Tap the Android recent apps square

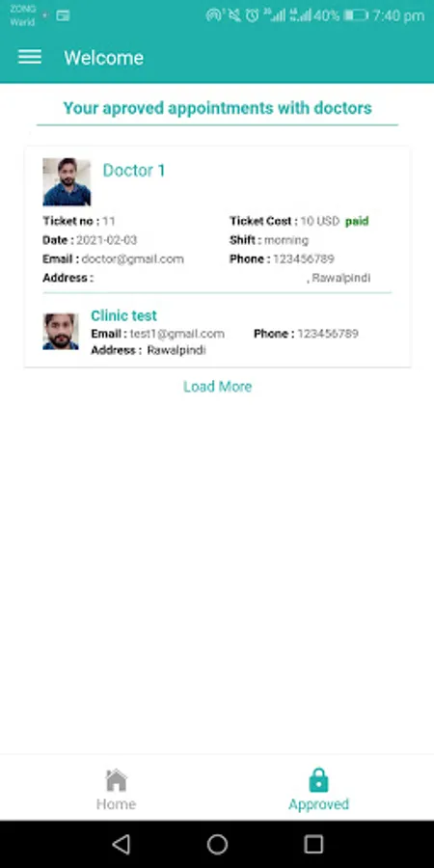313,844
